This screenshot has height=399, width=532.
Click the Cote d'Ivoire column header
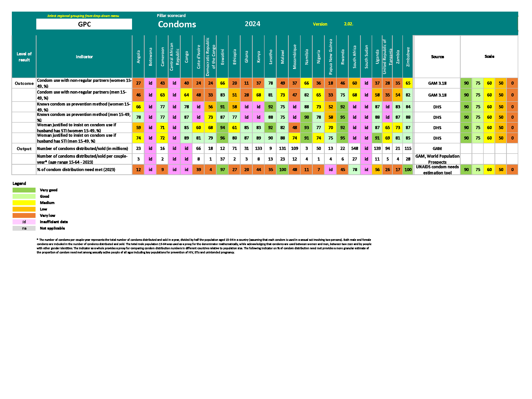point(199,57)
